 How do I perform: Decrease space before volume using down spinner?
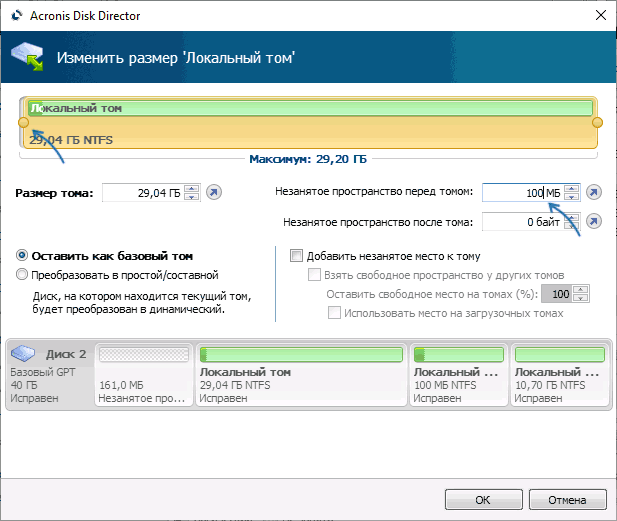click(x=571, y=196)
